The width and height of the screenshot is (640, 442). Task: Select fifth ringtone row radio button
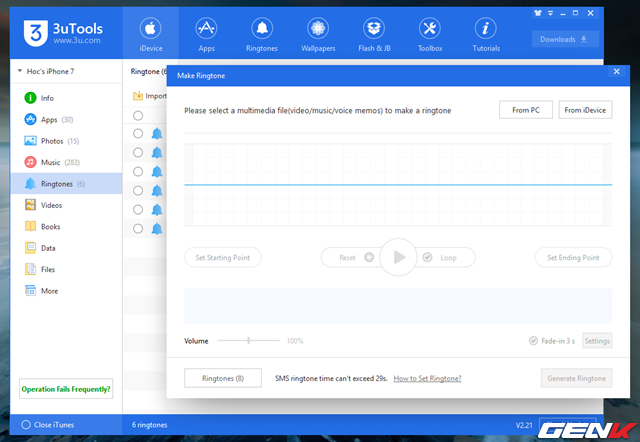[x=138, y=210]
